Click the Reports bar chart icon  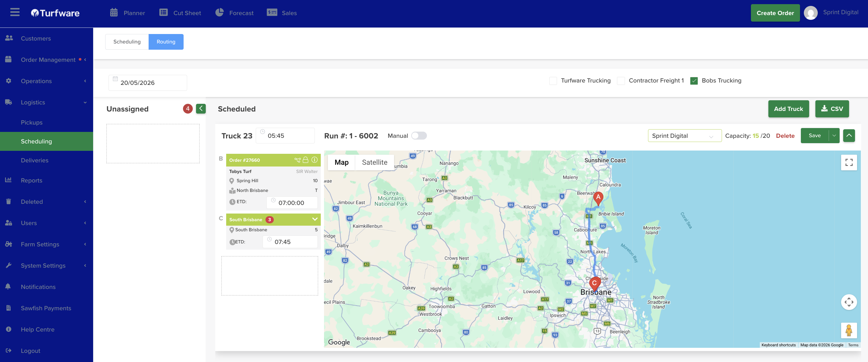(8, 180)
